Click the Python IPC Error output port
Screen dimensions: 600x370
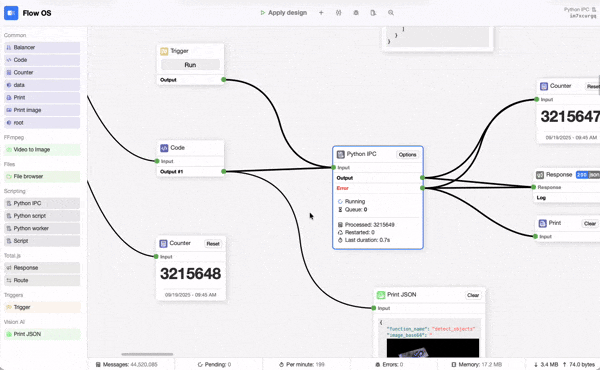pos(422,188)
